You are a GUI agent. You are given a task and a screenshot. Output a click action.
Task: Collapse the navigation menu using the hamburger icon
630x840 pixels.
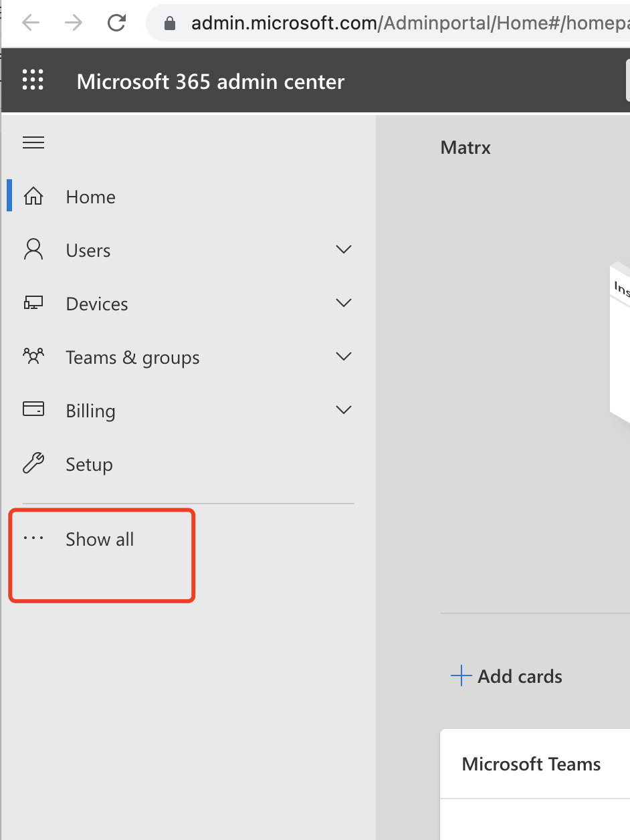click(x=33, y=142)
